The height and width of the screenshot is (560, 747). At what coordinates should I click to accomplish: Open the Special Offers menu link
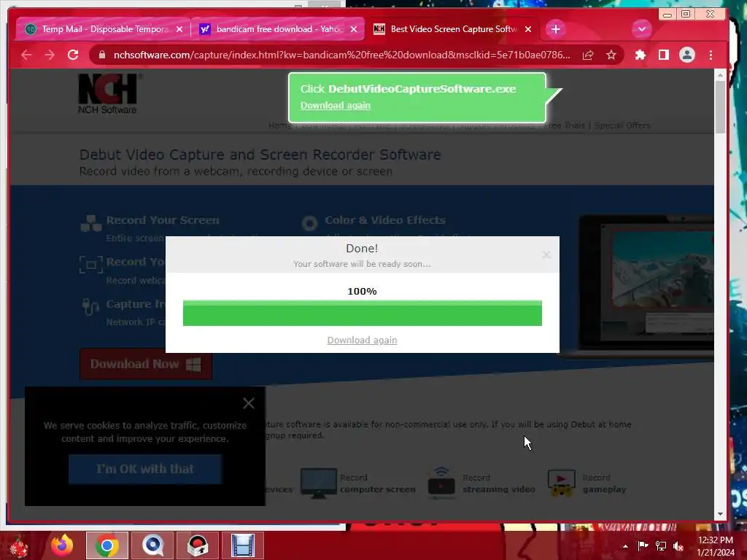622,125
